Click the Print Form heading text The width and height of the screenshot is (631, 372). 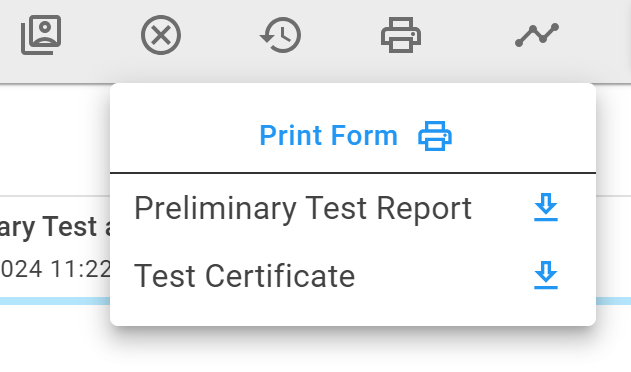pos(328,135)
